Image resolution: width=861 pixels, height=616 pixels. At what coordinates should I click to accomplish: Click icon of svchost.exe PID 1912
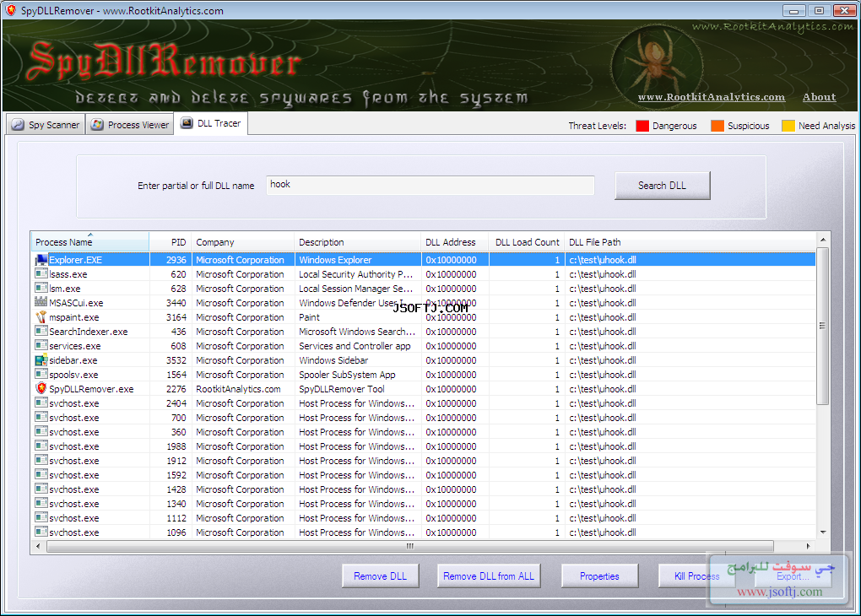coord(41,460)
